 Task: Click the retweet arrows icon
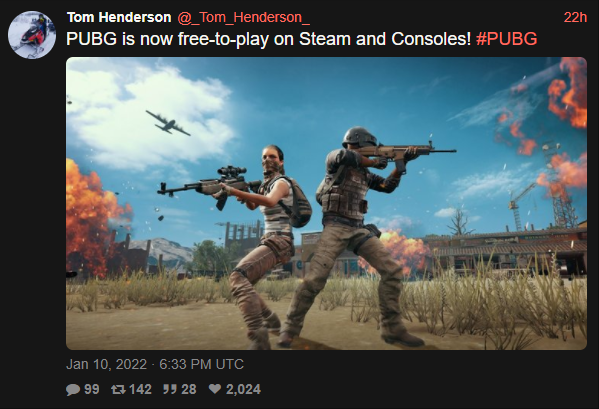coord(118,390)
